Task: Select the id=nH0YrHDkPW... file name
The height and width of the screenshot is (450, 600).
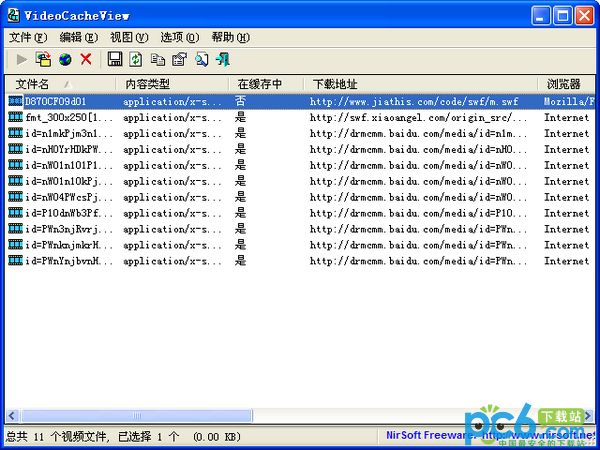Action: (x=69, y=149)
